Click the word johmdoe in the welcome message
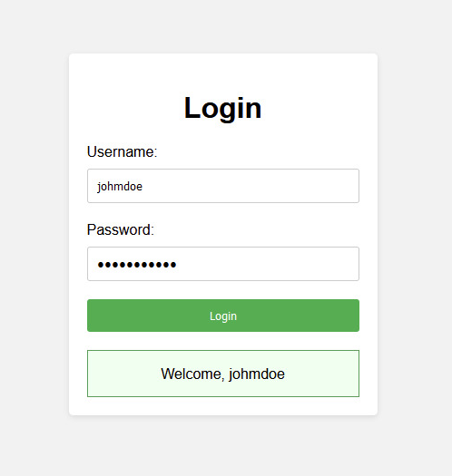The height and width of the screenshot is (476, 452). [x=257, y=374]
